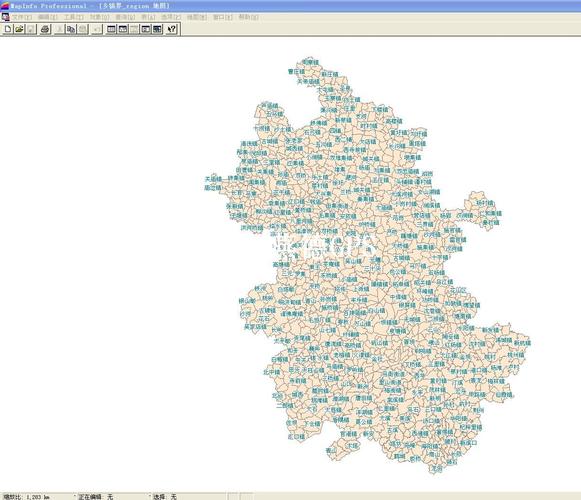
Task: Click the Copy toolbar icon
Action: pyautogui.click(x=71, y=29)
